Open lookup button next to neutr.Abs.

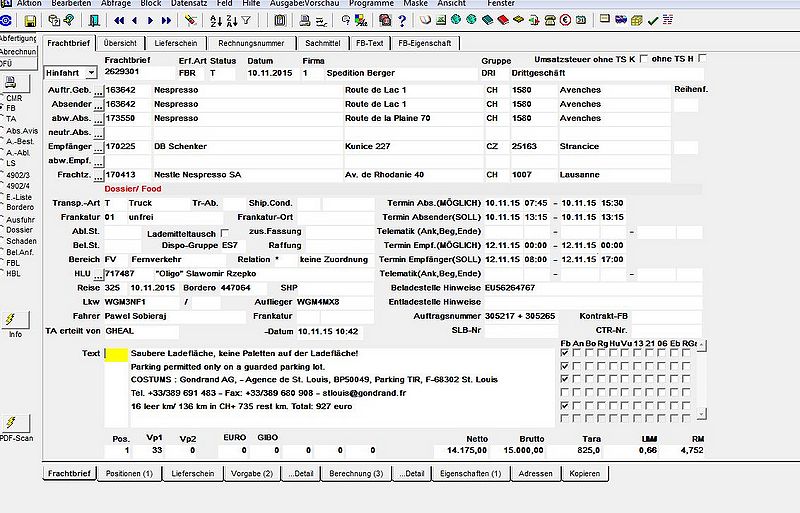(x=98, y=133)
